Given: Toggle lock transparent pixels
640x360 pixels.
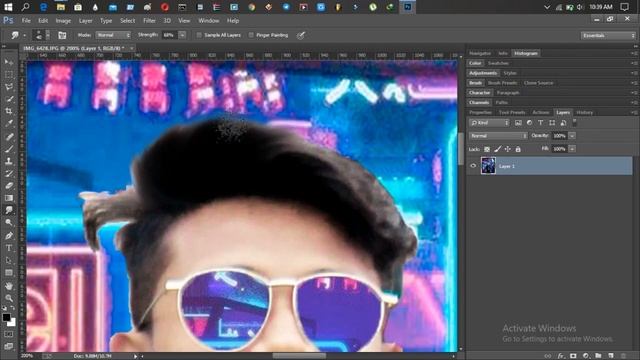Looking at the screenshot, I should pos(487,149).
